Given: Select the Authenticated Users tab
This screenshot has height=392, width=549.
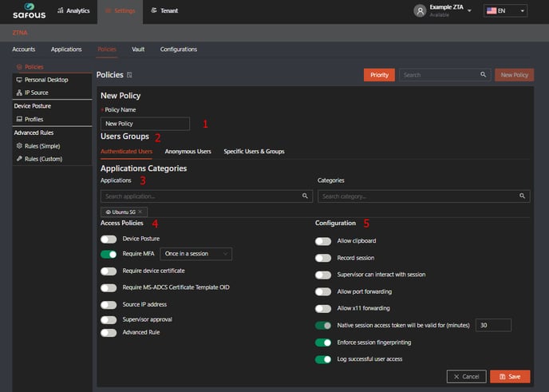Looking at the screenshot, I should pos(126,152).
